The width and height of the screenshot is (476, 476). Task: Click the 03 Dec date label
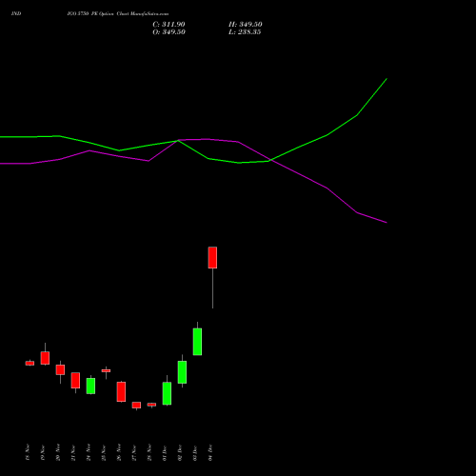click(x=195, y=453)
